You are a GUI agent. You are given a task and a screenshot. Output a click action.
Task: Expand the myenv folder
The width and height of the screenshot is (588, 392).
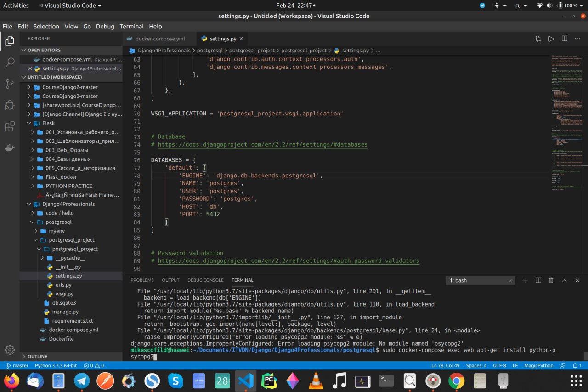point(71,231)
